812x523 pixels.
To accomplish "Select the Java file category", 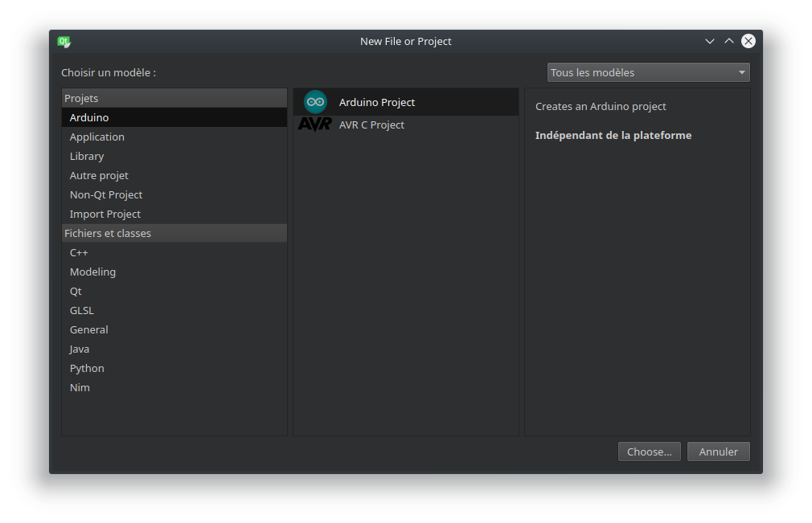I will 174,349.
